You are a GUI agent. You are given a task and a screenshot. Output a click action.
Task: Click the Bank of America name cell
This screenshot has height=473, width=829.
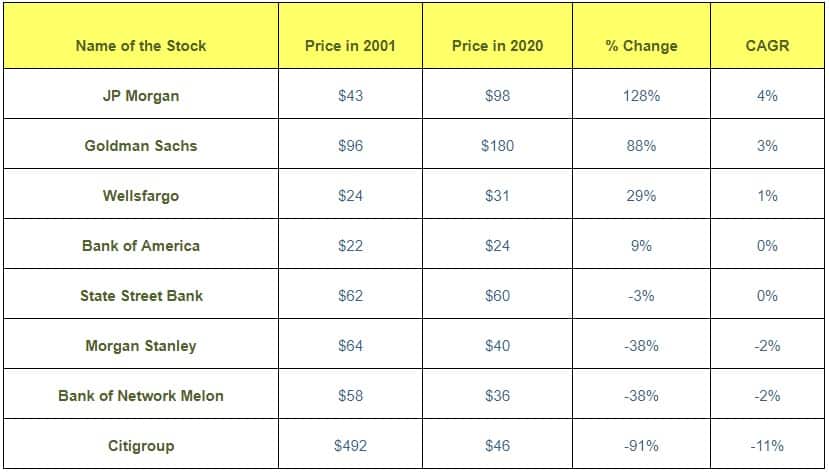coord(141,246)
